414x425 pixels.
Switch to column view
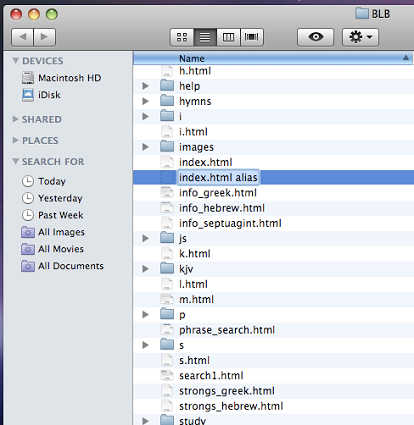[x=228, y=37]
